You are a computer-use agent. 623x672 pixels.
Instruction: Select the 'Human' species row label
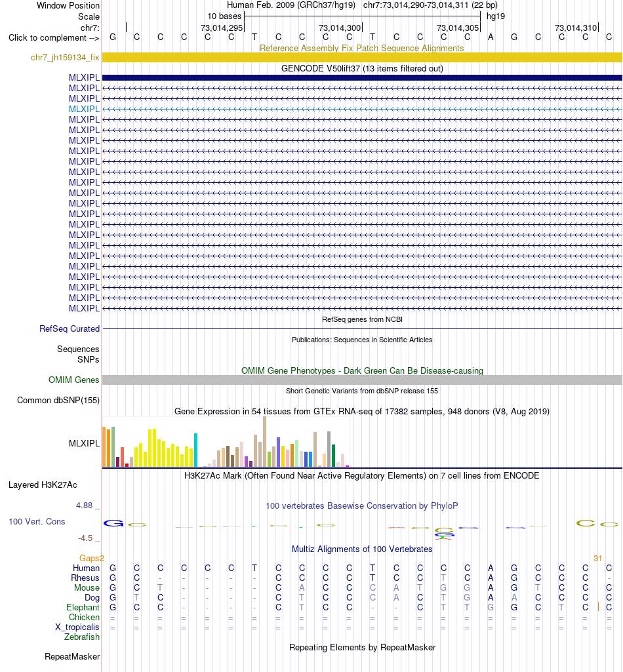86,568
